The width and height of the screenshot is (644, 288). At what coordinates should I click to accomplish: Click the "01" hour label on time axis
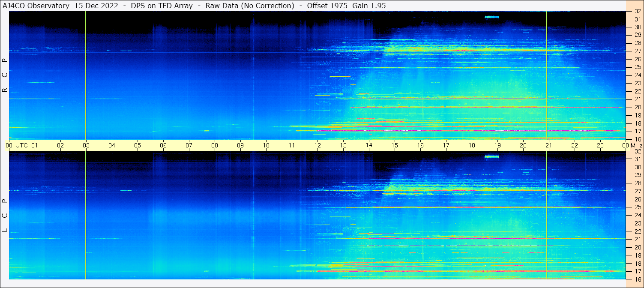click(x=35, y=145)
